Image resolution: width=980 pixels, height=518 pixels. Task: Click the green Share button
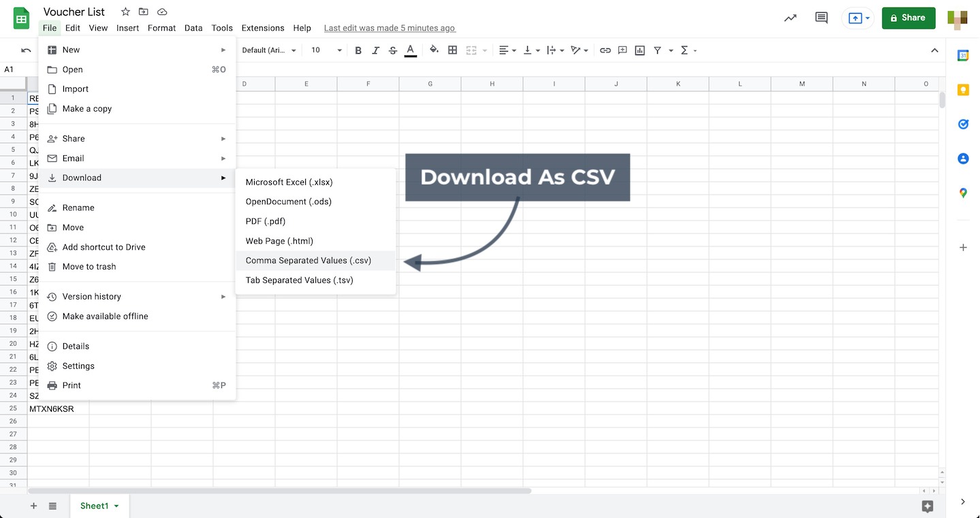click(908, 18)
